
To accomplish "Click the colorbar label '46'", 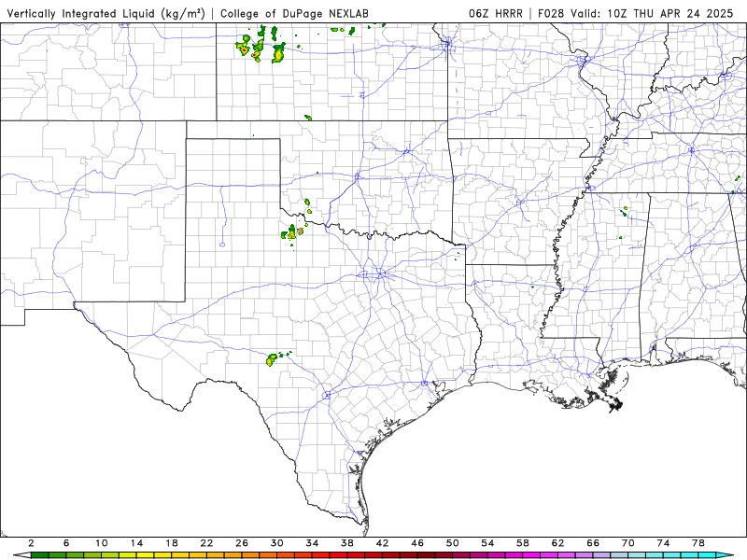I will 417,543.
